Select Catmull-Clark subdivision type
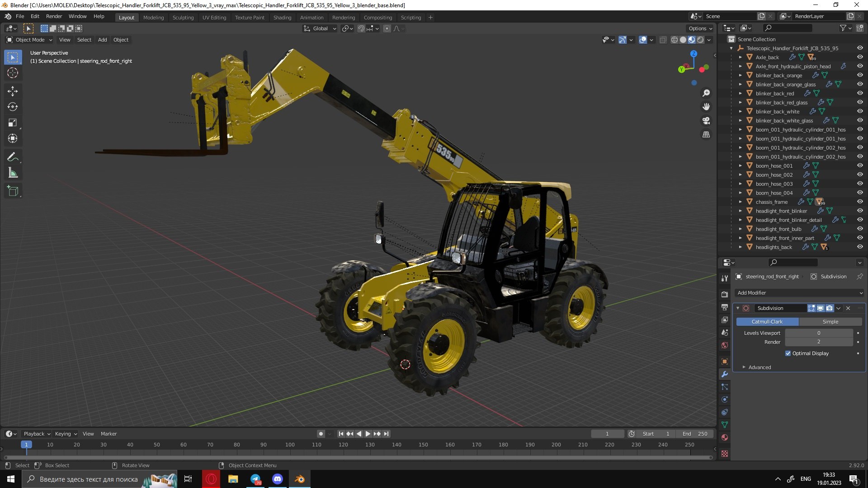 point(767,322)
